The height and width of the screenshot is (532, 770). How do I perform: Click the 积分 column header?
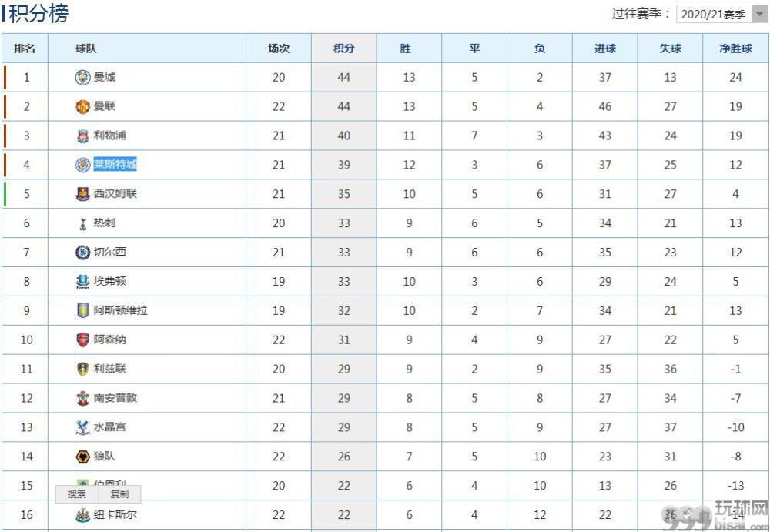[x=343, y=49]
